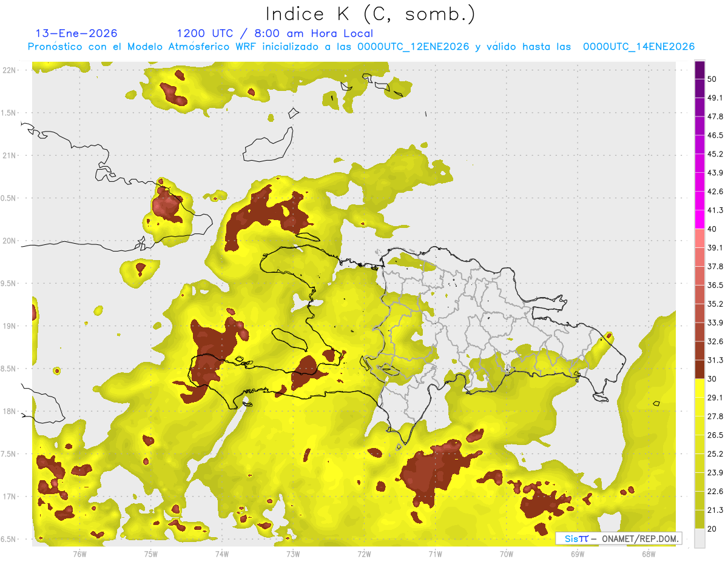Click the "31.3" colorbar label

click(715, 360)
